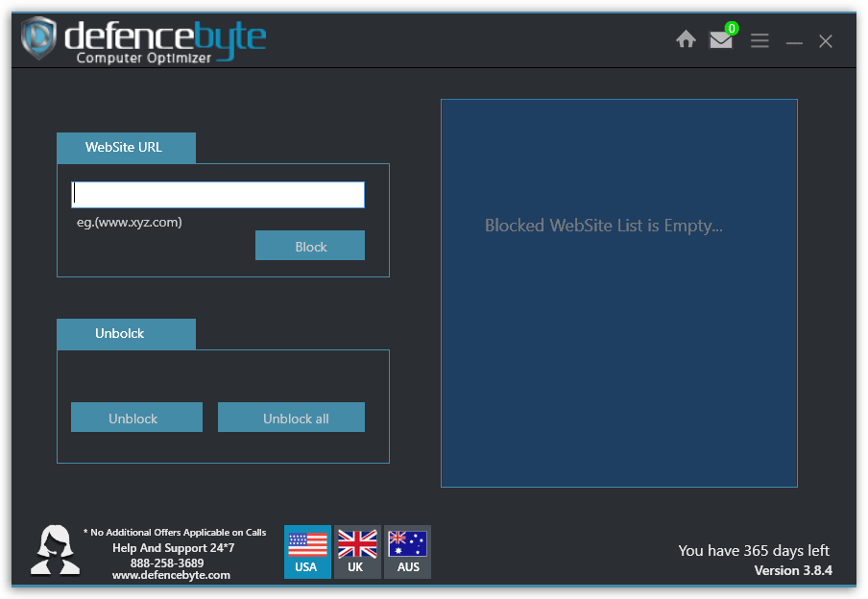
Task: Select the USA flag support option
Action: point(307,551)
